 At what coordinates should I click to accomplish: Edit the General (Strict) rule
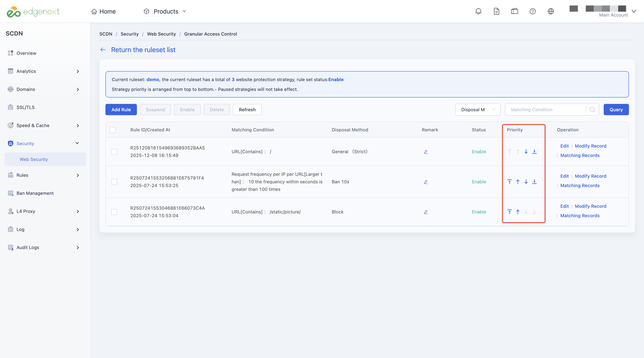click(564, 146)
